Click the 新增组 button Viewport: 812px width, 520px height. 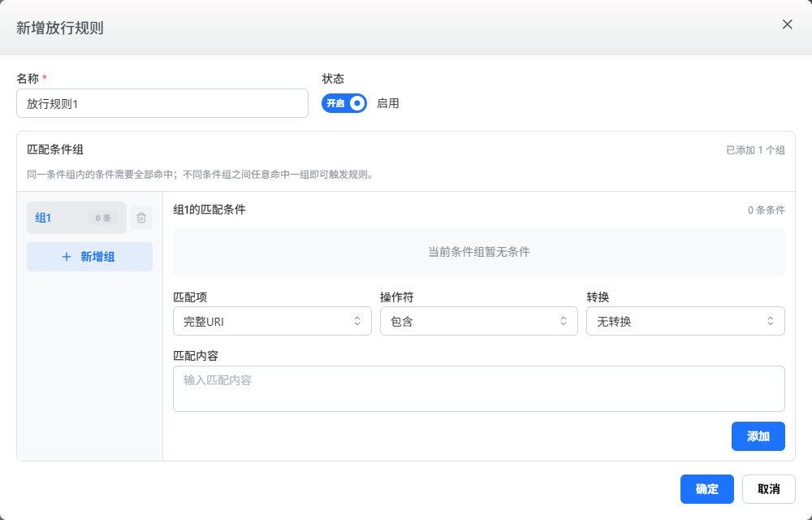(x=89, y=257)
